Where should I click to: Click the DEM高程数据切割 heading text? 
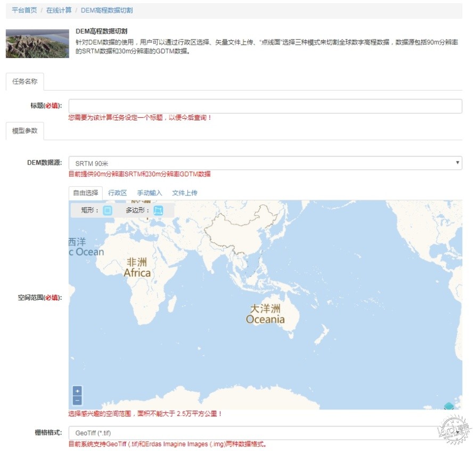click(x=101, y=31)
